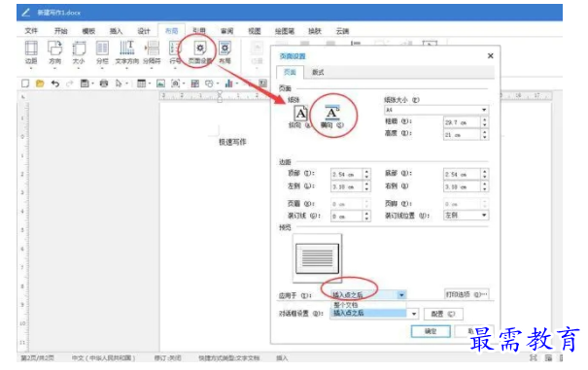Click the language indicator in status bar

coord(103,358)
